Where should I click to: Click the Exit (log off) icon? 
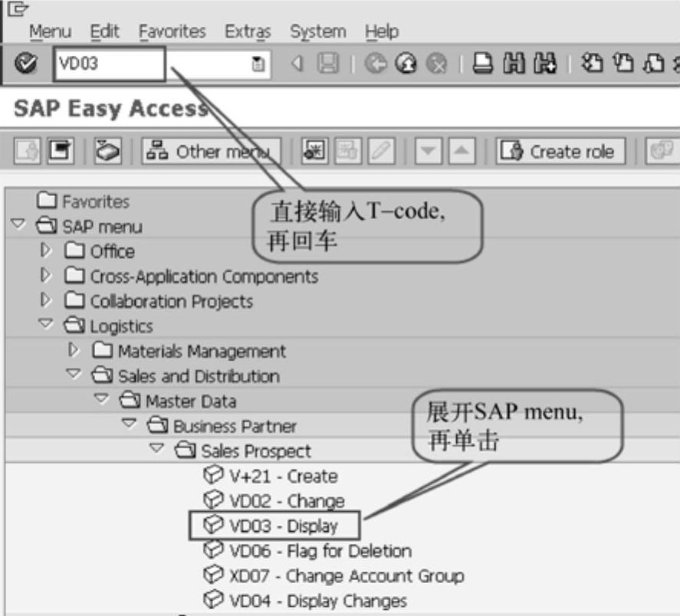point(406,64)
